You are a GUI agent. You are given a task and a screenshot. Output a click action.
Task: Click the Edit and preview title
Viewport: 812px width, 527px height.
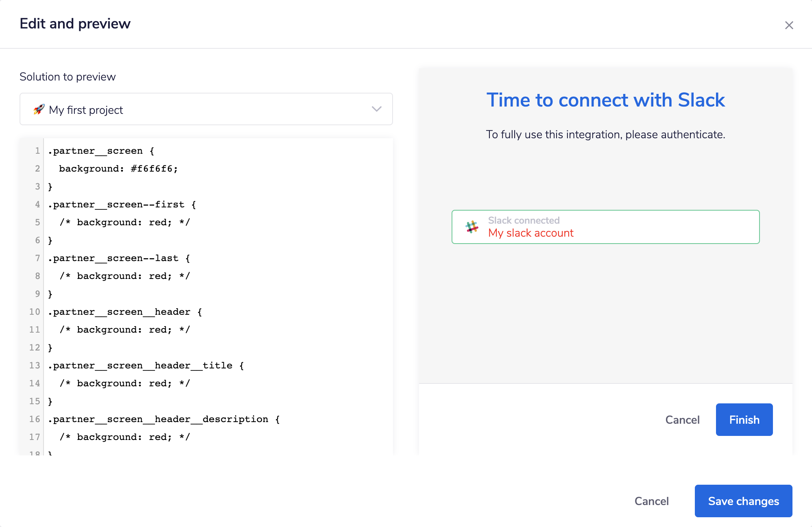point(75,24)
